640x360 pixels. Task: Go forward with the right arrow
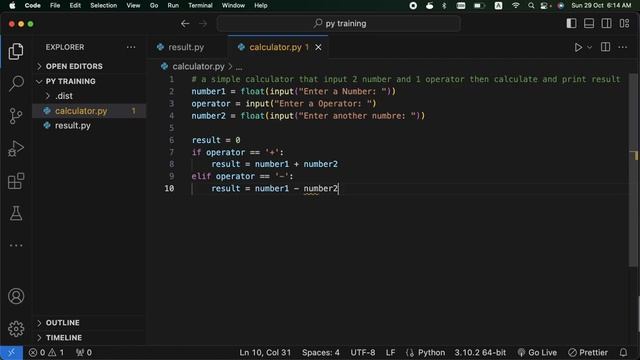coord(203,24)
